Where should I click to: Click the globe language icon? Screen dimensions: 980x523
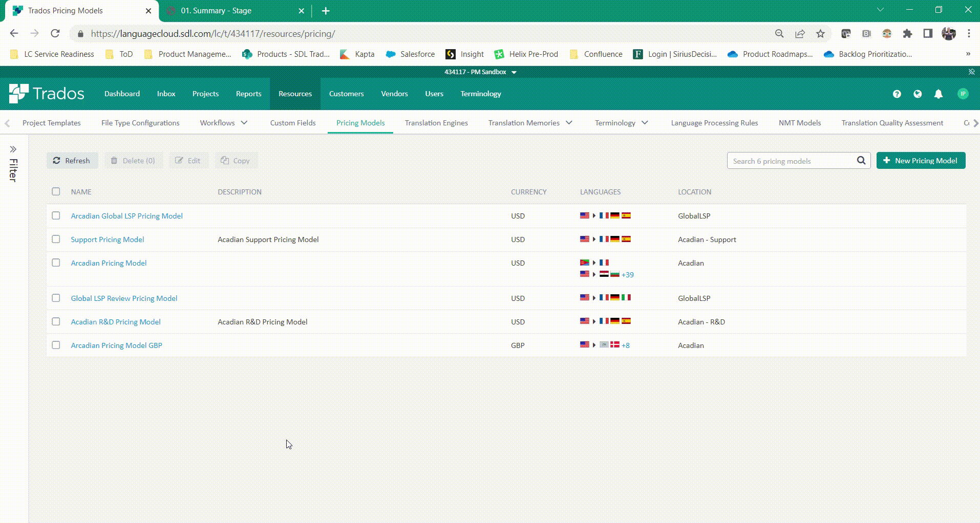tap(918, 94)
